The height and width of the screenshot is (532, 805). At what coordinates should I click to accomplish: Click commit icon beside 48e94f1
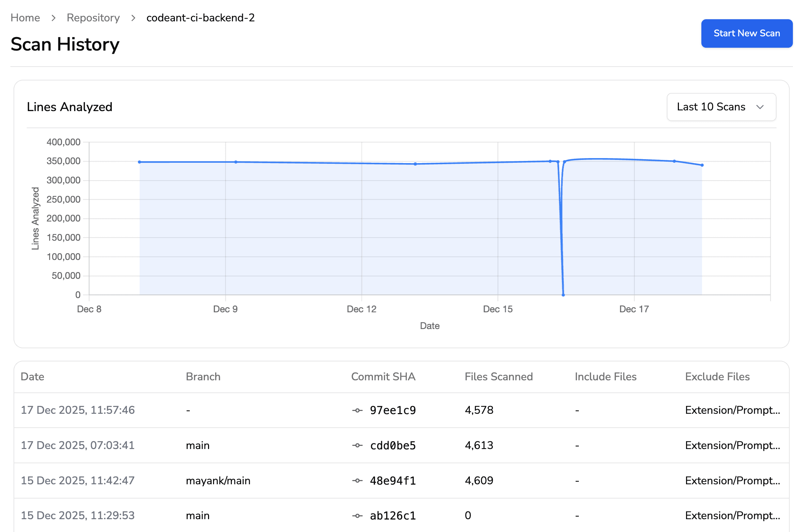point(357,481)
